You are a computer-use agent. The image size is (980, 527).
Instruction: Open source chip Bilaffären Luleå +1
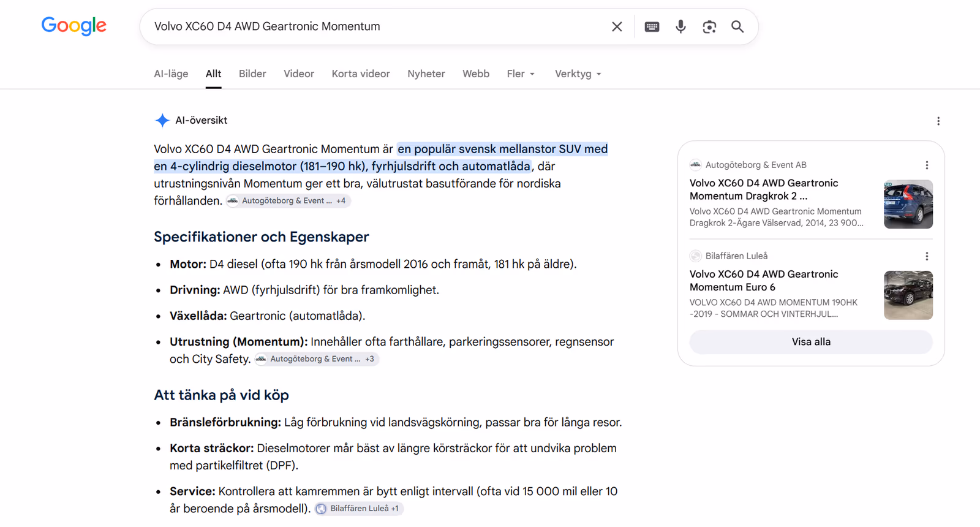[x=359, y=509]
